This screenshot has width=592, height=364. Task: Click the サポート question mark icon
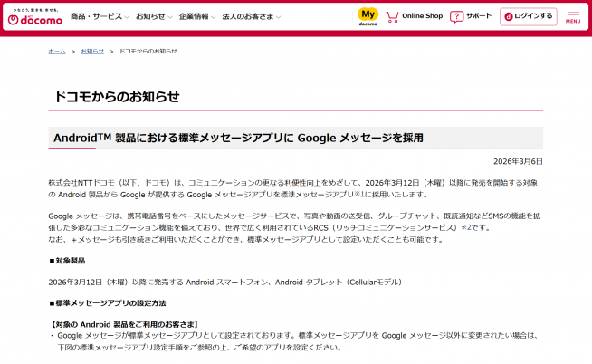click(x=457, y=16)
